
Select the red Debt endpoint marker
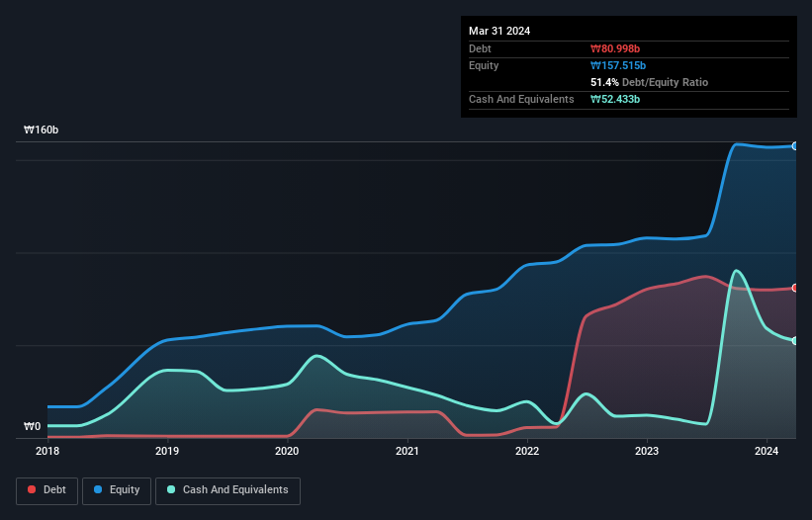(x=795, y=288)
